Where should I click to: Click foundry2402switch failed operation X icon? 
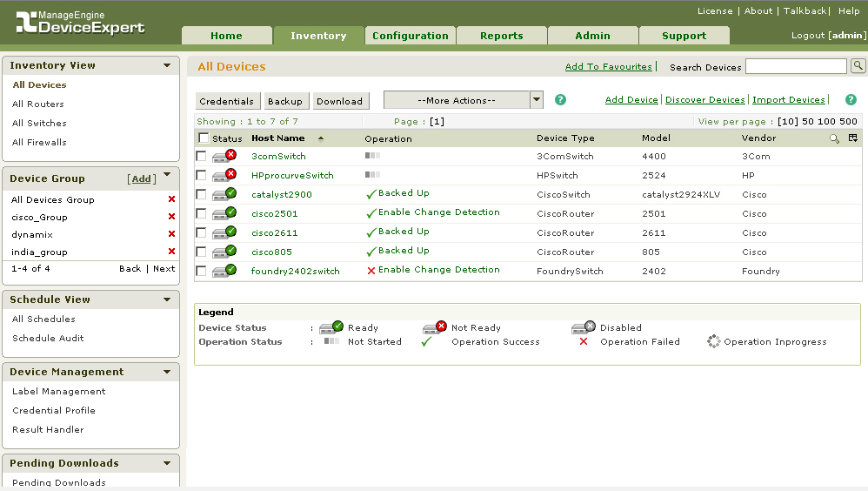(x=371, y=271)
